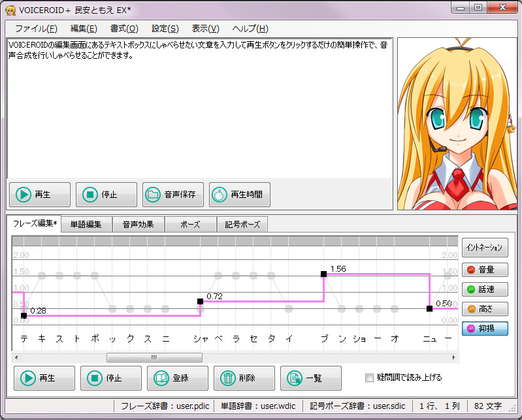Open the ファイル(F) menu
Screen dimensions: 522x420
(36, 29)
